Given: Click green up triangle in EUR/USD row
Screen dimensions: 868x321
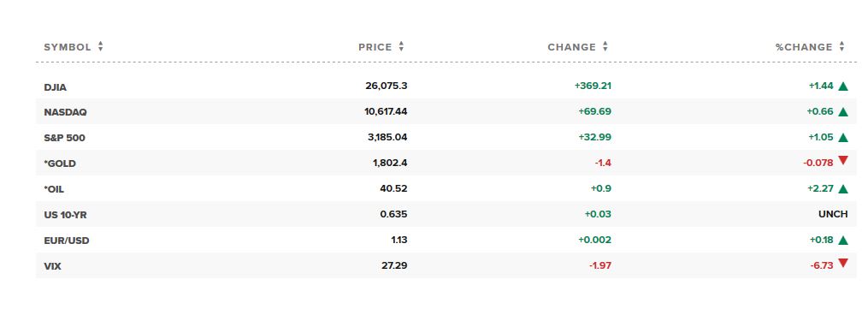Looking at the screenshot, I should pos(843,240).
